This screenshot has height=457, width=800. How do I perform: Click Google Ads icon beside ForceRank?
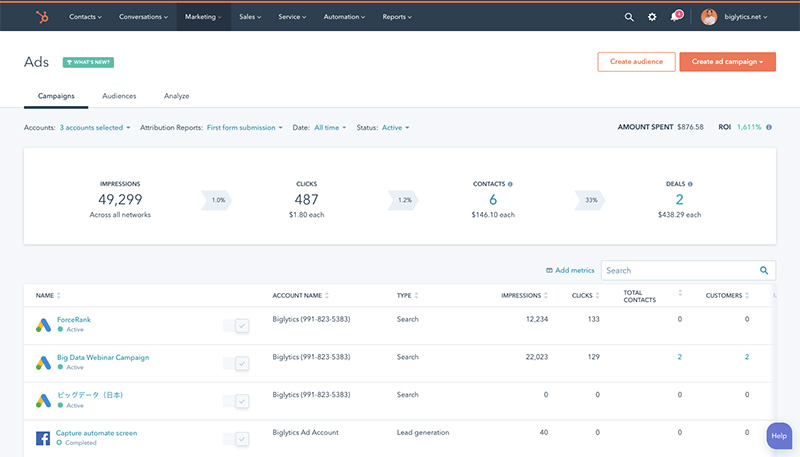point(43,325)
